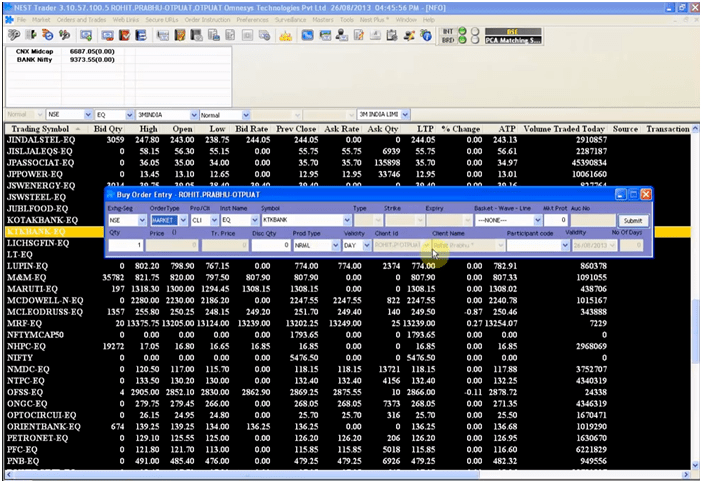Click the red checklist book icon
The image size is (702, 483).
point(124,35)
